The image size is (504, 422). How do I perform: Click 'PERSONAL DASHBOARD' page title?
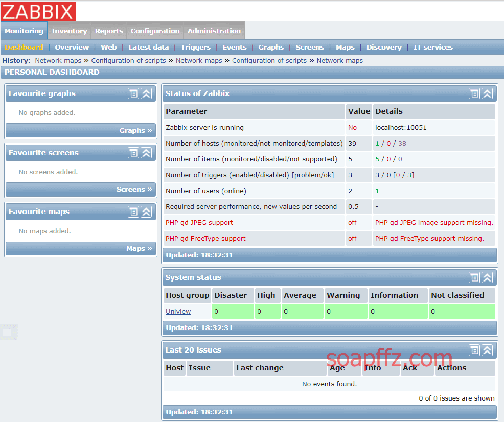click(x=52, y=72)
